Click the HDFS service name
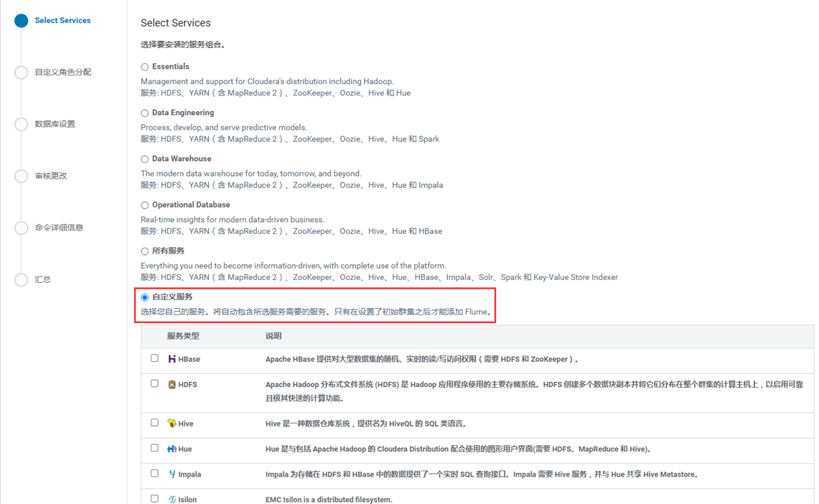Viewport: 819px width, 504px height. click(x=187, y=384)
